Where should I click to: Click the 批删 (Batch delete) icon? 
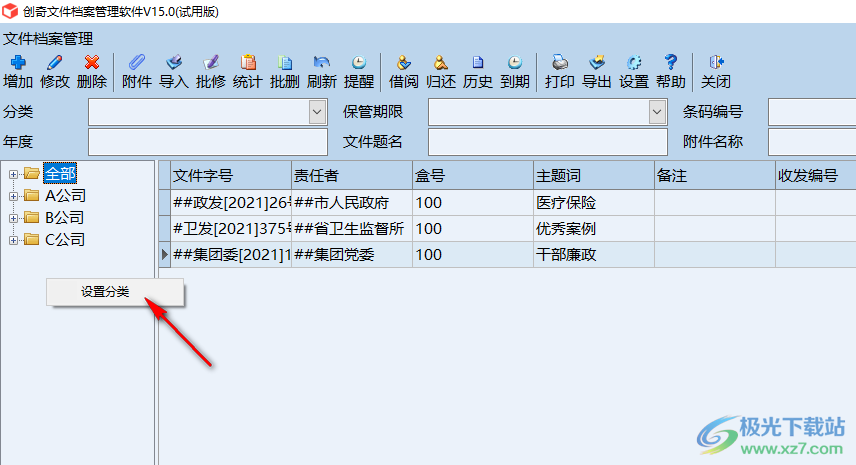click(x=284, y=63)
